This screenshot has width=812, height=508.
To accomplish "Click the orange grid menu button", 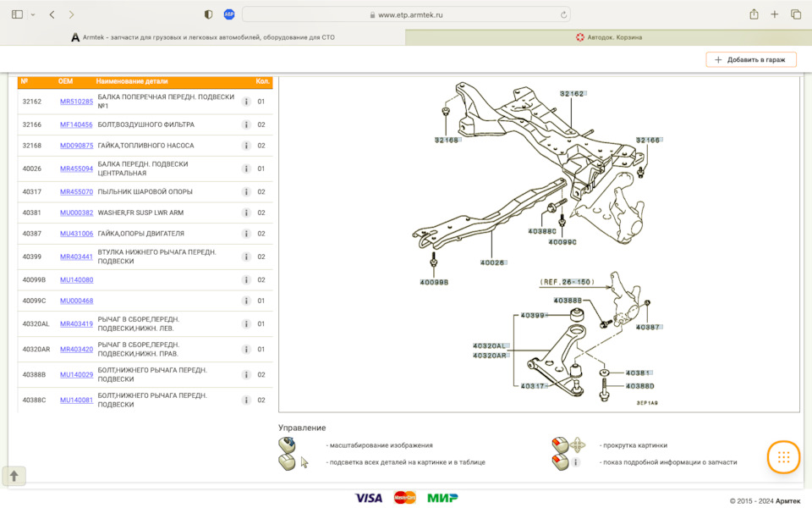I will pyautogui.click(x=783, y=457).
